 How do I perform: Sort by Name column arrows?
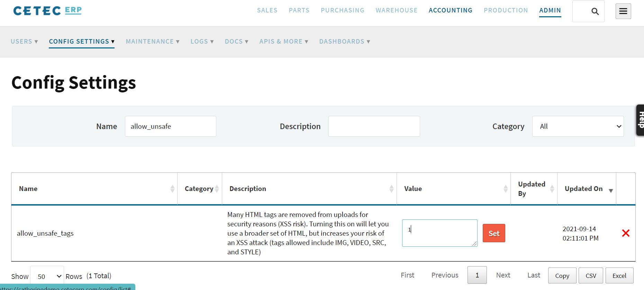(172, 189)
